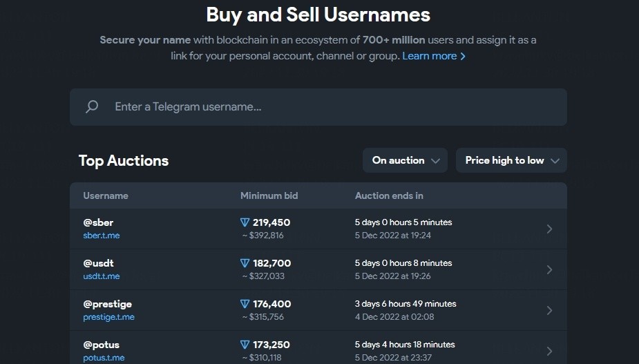Open the potus.t.me link

point(104,358)
